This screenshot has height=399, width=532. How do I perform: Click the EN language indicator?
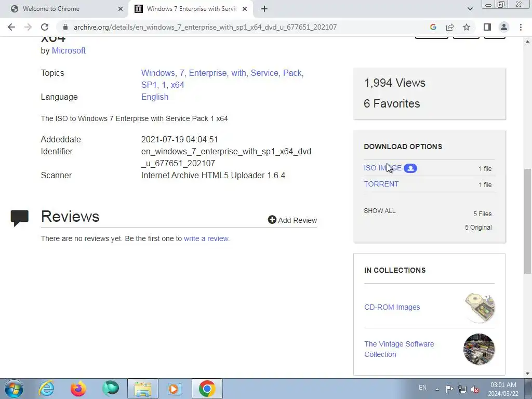coord(422,388)
